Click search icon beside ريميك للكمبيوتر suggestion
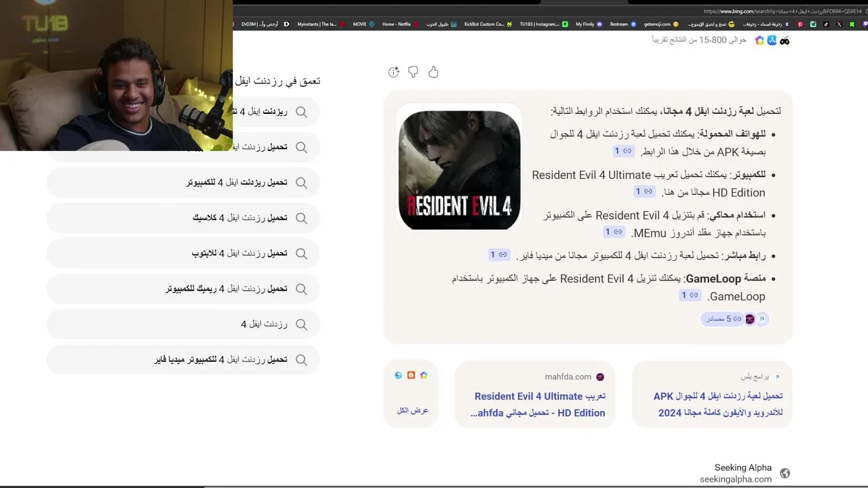The image size is (868, 488). click(302, 289)
